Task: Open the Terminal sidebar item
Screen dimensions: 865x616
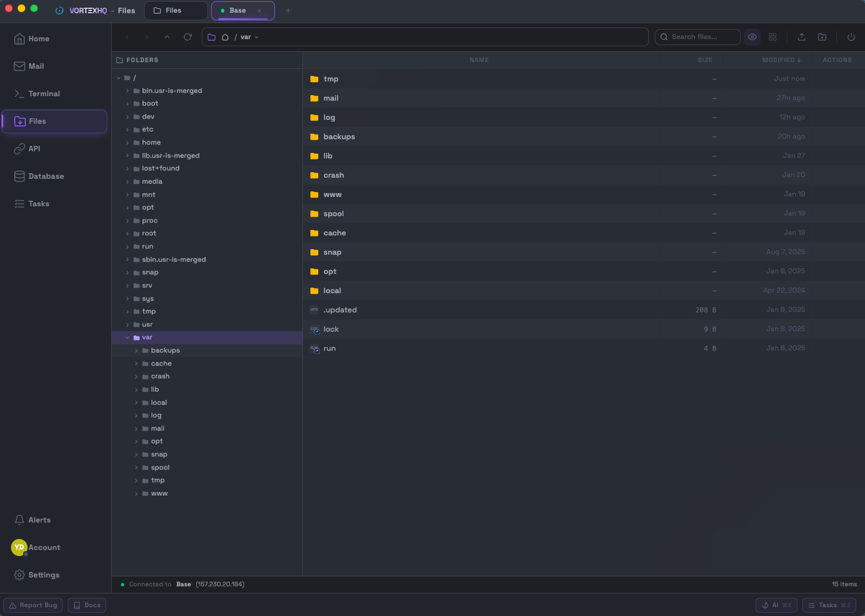Action: (x=37, y=94)
